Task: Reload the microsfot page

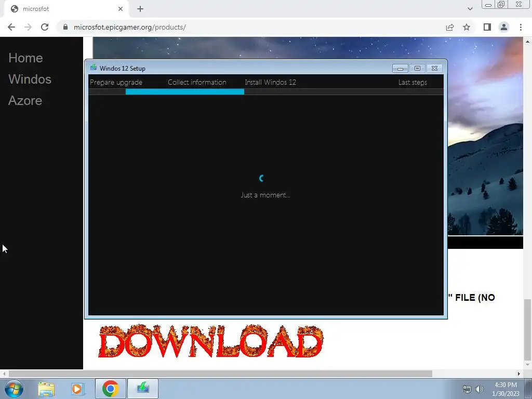Action: tap(45, 27)
